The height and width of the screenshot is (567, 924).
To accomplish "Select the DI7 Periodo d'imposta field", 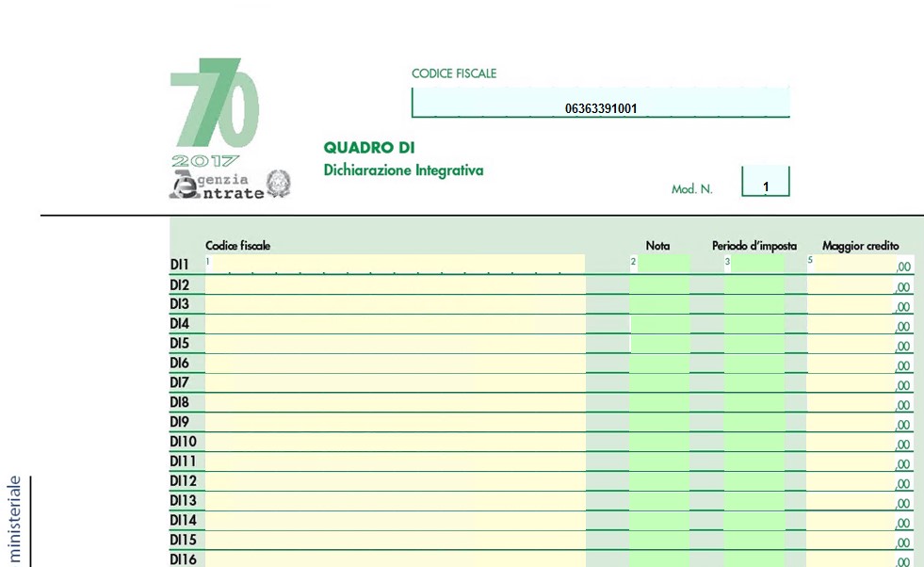I will point(754,382).
